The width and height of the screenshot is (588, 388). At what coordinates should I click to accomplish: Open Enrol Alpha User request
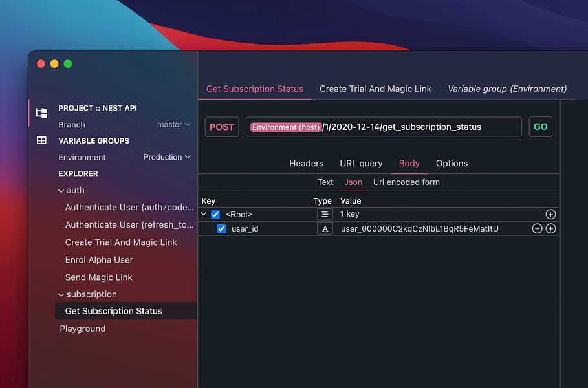99,260
